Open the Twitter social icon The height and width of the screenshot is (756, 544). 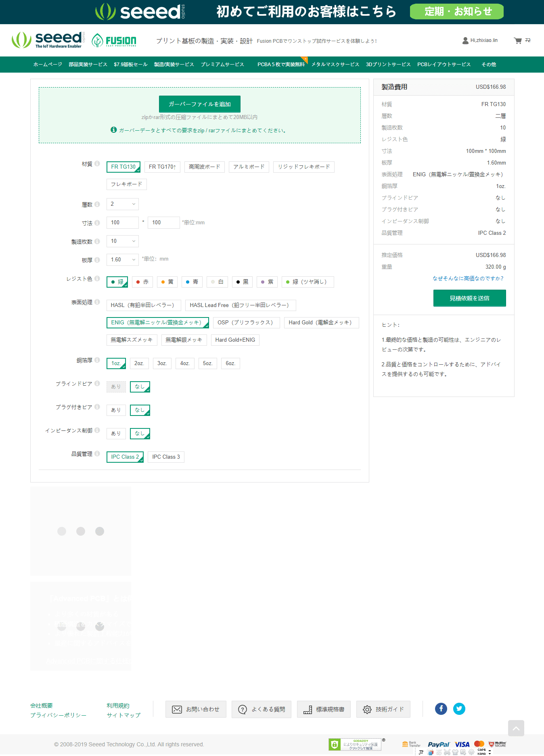(459, 709)
